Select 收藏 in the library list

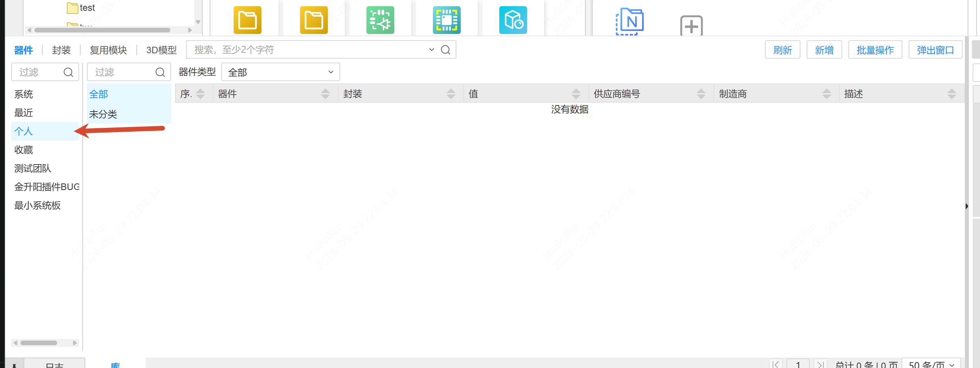(x=46, y=150)
